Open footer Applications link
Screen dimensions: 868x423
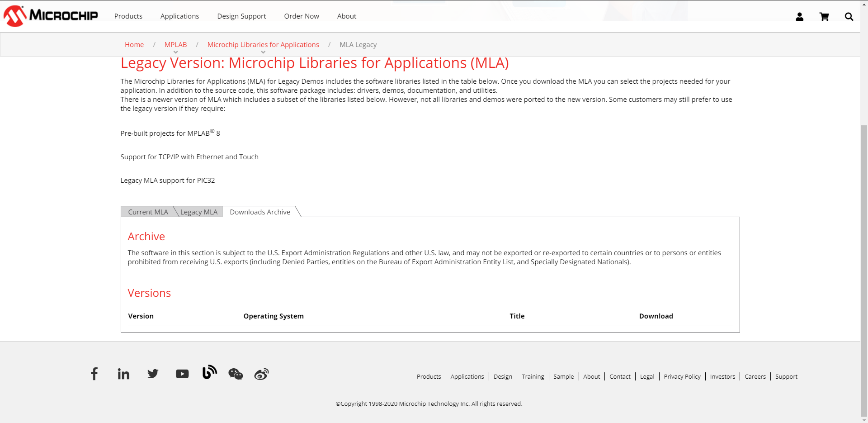tap(467, 376)
